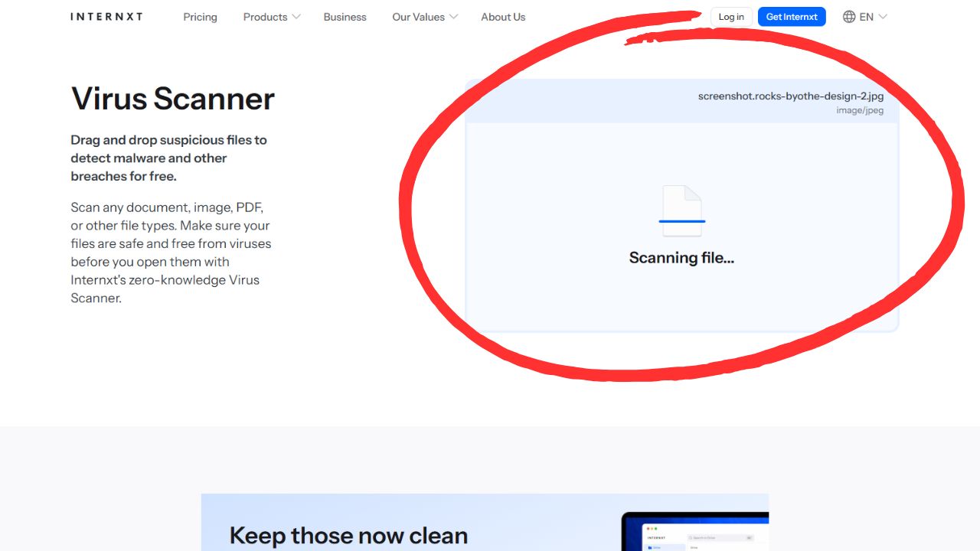Click the laptop preview image in the banner
This screenshot has width=980, height=551.
[694, 532]
